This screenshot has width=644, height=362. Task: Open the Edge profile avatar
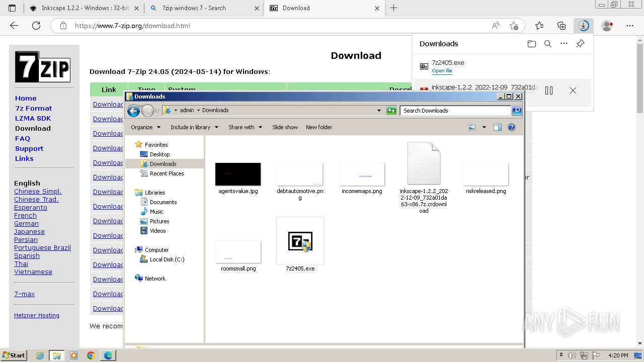[x=607, y=26]
